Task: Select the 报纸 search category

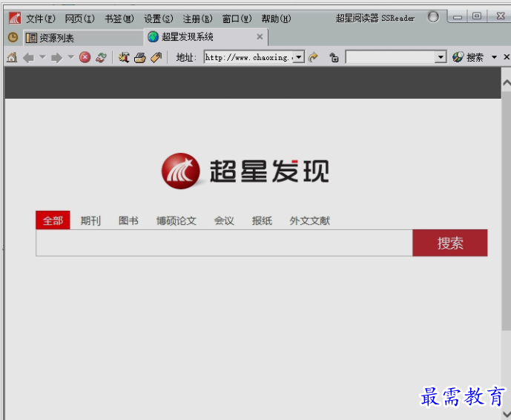Action: point(262,221)
